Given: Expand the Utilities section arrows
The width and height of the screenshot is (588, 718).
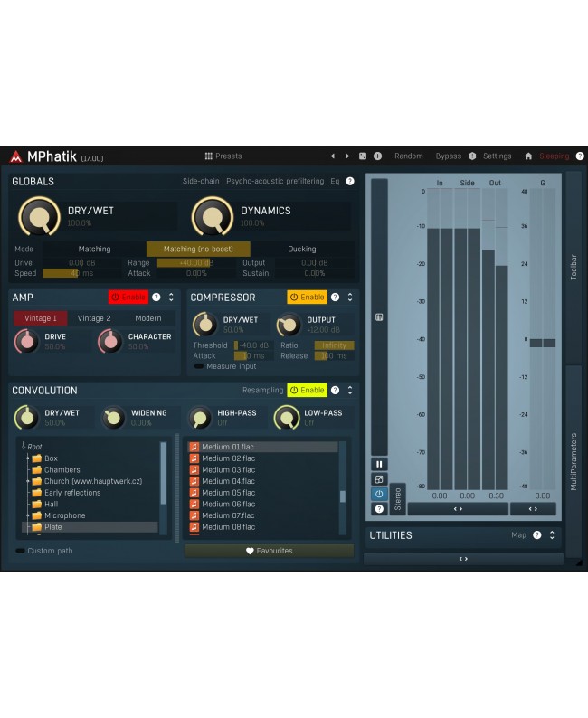Looking at the screenshot, I should pos(552,534).
